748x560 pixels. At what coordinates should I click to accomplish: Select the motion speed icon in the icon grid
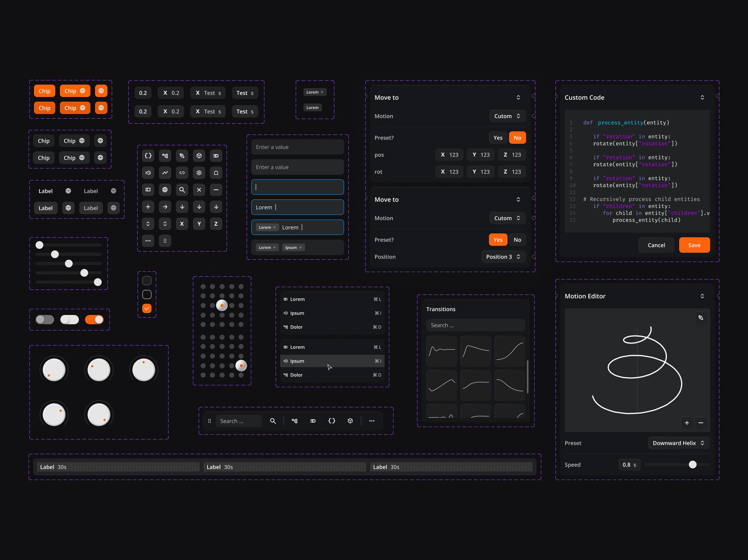[x=216, y=156]
